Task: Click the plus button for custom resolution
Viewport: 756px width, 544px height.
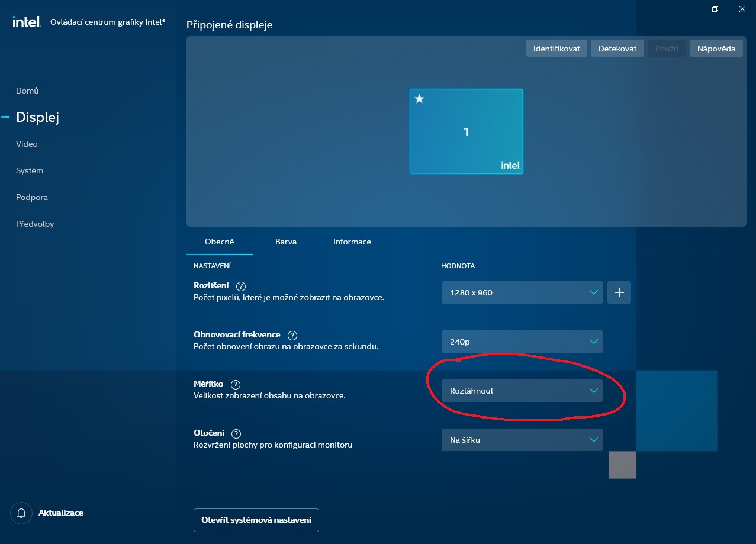Action: (x=619, y=292)
